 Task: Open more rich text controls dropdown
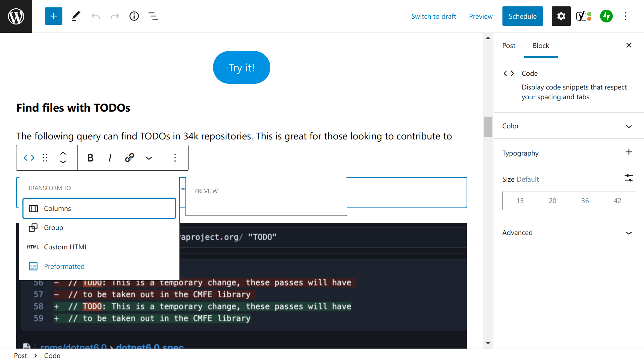(x=149, y=158)
